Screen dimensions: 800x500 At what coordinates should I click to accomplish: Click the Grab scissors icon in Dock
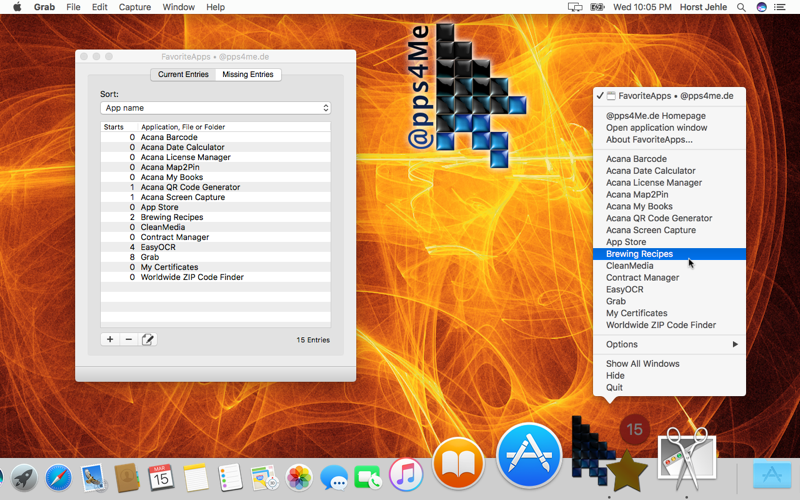[687, 458]
